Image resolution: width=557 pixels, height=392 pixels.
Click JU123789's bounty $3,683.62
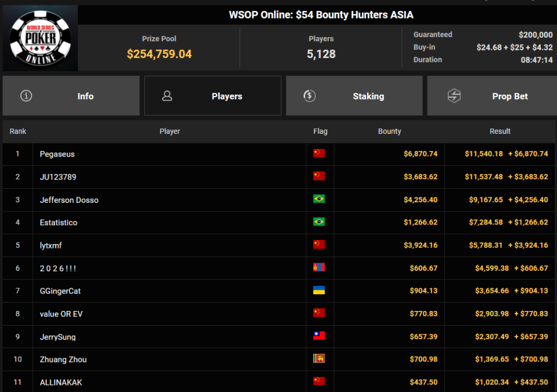pyautogui.click(x=420, y=177)
